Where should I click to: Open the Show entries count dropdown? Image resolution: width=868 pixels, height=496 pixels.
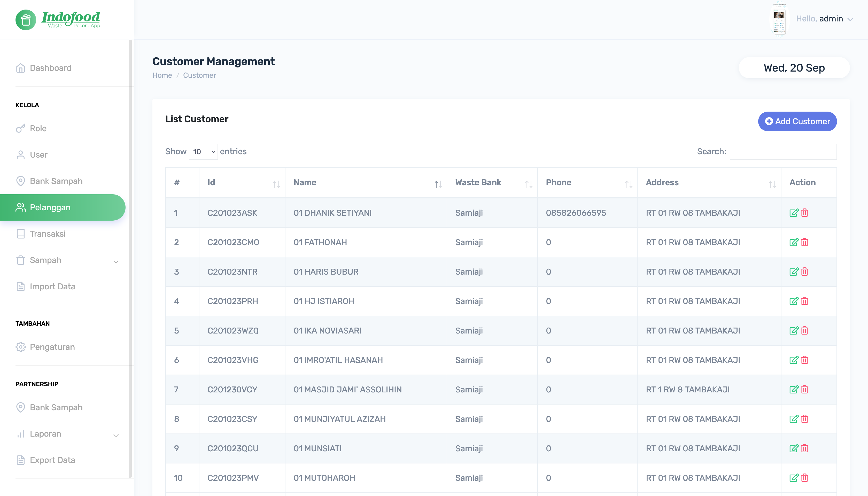pyautogui.click(x=203, y=152)
